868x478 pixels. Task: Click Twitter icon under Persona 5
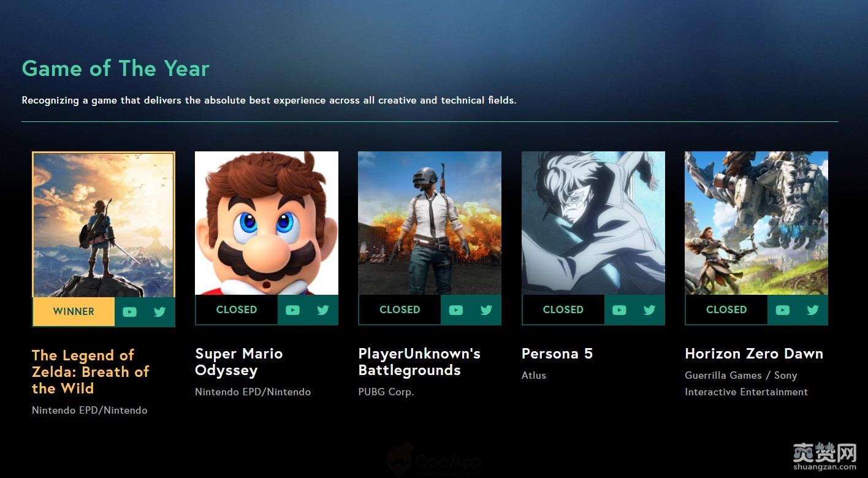[x=650, y=310]
